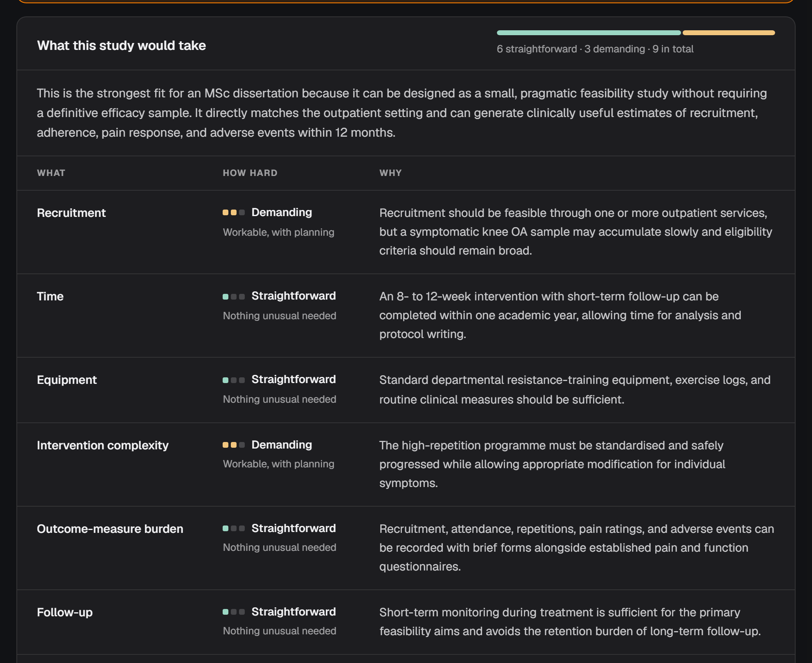Click the WHY column header
This screenshot has width=812, height=663.
pyautogui.click(x=390, y=173)
